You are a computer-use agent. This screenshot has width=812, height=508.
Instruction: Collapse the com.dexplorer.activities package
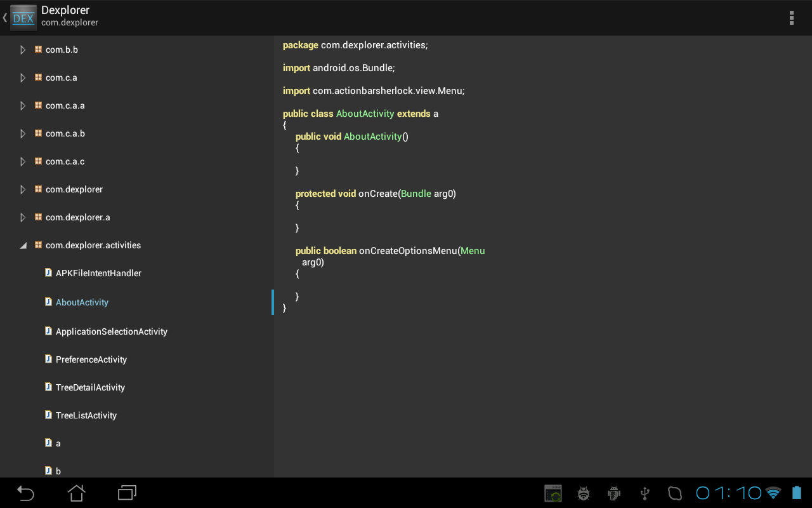(23, 245)
